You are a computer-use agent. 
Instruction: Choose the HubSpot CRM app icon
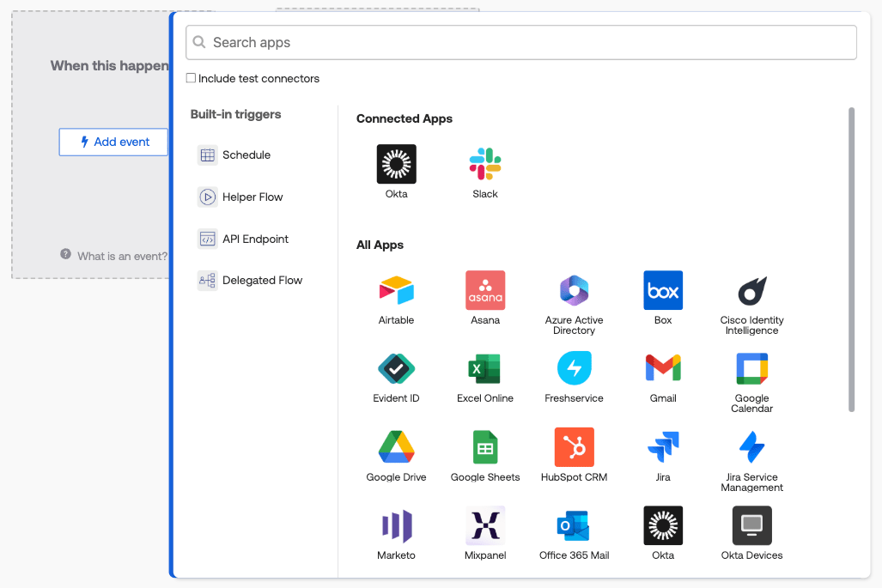click(x=574, y=447)
